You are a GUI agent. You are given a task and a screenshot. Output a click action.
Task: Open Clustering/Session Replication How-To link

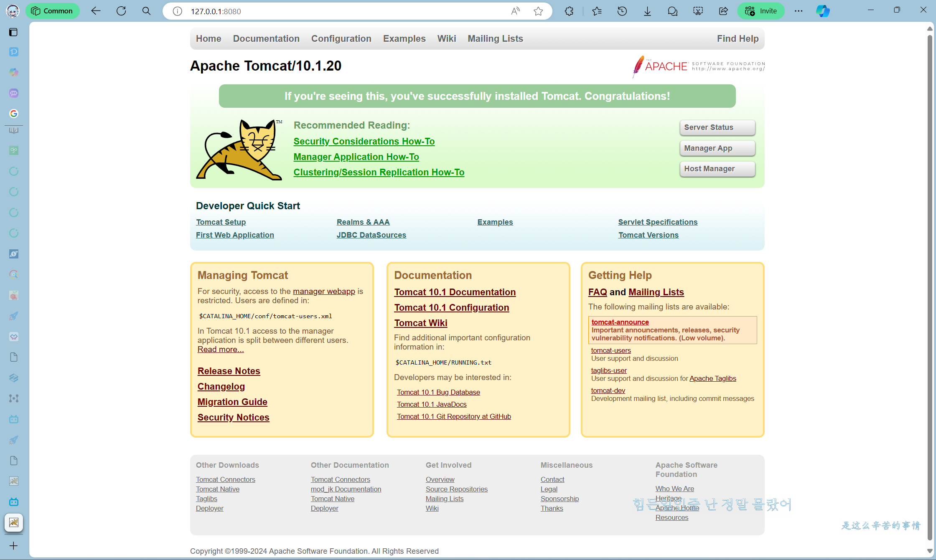point(379,172)
